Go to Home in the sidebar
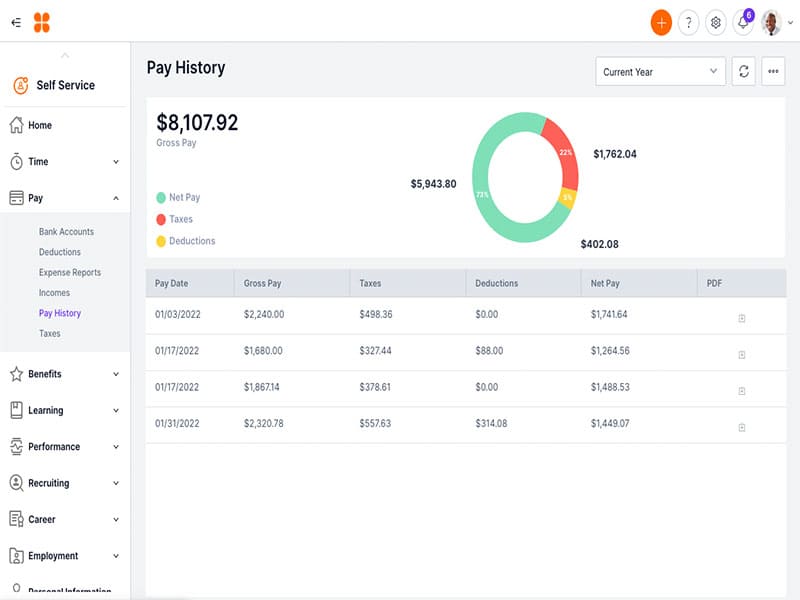This screenshot has width=800, height=600. (40, 125)
